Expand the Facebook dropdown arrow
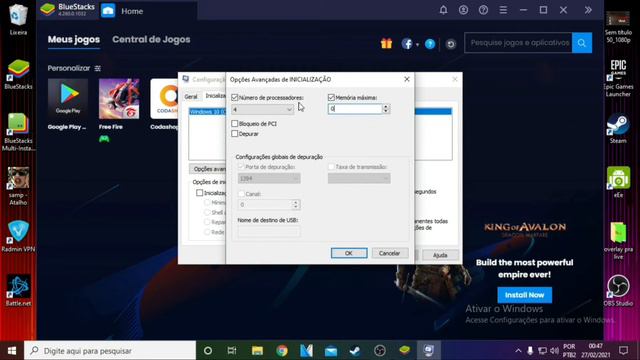Viewport: 640px width, 360px height. pyautogui.click(x=417, y=44)
